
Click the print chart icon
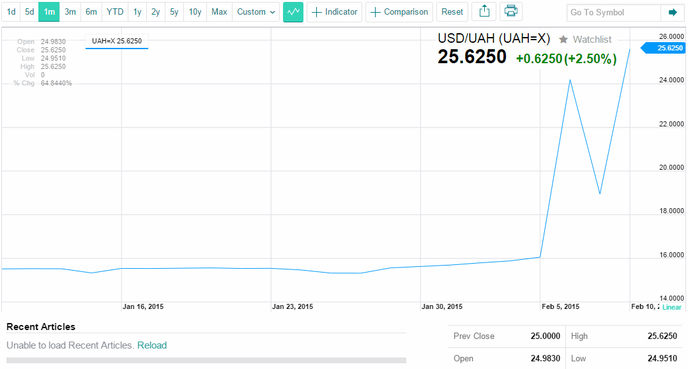(511, 12)
